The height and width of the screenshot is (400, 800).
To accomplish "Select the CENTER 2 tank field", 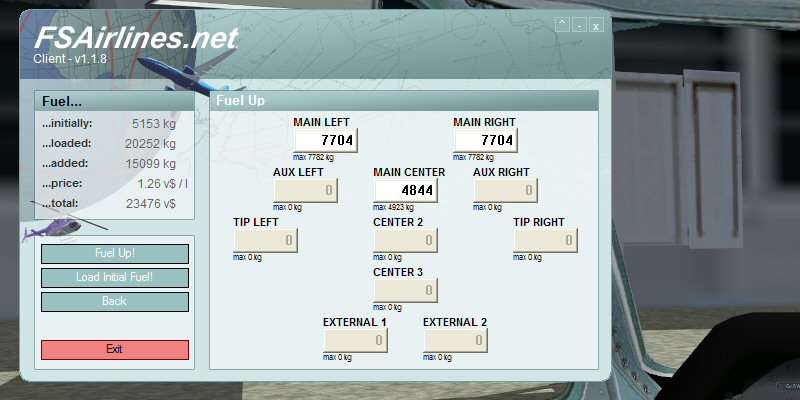I will tap(406, 240).
